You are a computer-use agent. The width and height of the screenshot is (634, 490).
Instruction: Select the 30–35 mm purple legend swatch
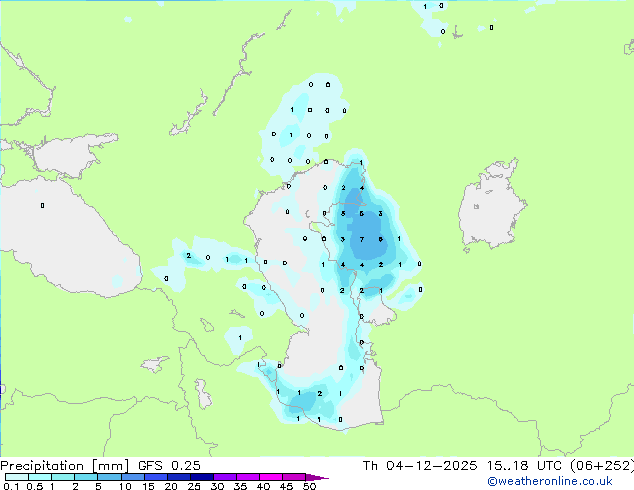coord(225,477)
